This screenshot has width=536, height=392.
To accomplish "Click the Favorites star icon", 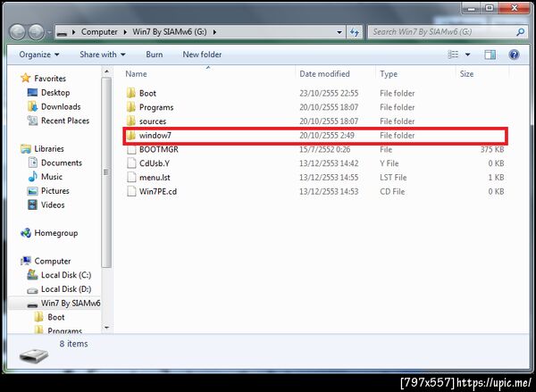I will (26, 78).
